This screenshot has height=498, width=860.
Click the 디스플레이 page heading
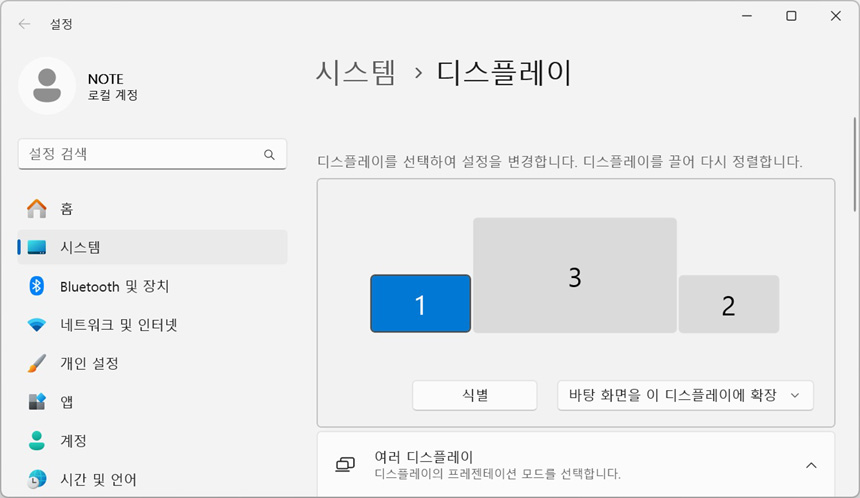pos(504,72)
